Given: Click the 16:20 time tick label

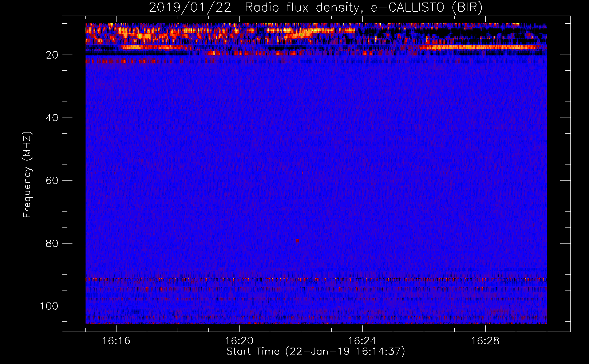Looking at the screenshot, I should tap(239, 341).
